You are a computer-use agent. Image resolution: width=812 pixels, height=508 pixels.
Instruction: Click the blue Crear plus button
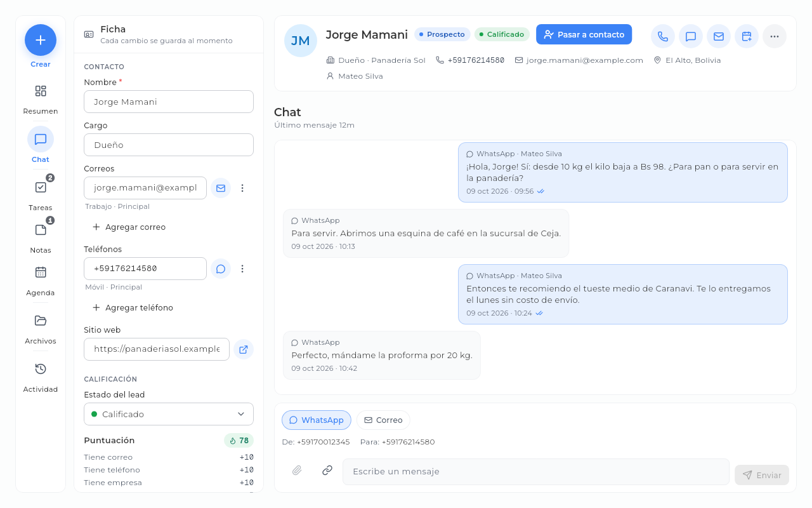coord(41,40)
